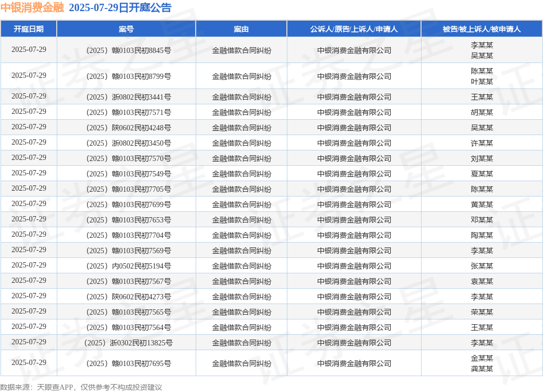Click 李某某 in the 赣0103民初7569号 row

(x=481, y=251)
